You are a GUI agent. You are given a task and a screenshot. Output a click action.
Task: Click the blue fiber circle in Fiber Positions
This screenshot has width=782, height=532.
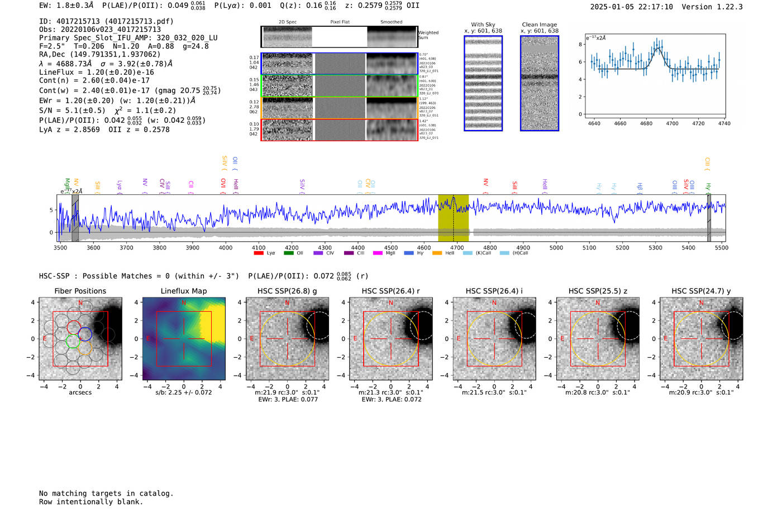click(85, 334)
